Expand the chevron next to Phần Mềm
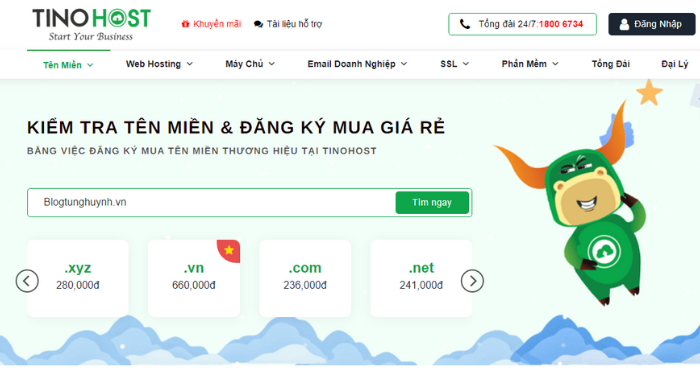700x375 pixels. [x=555, y=64]
